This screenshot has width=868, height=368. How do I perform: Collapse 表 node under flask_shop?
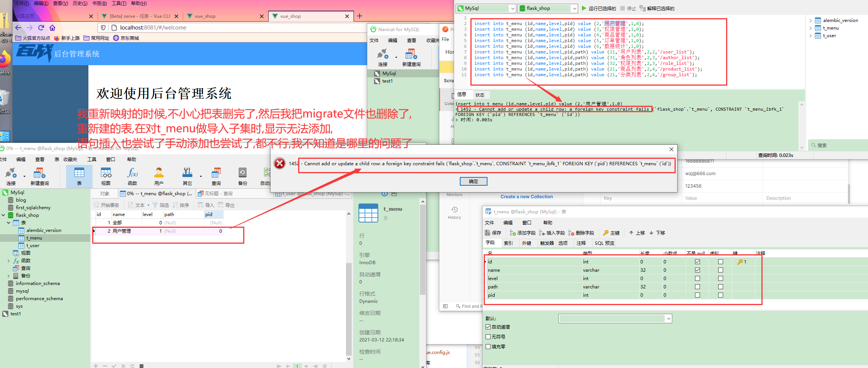(x=9, y=222)
